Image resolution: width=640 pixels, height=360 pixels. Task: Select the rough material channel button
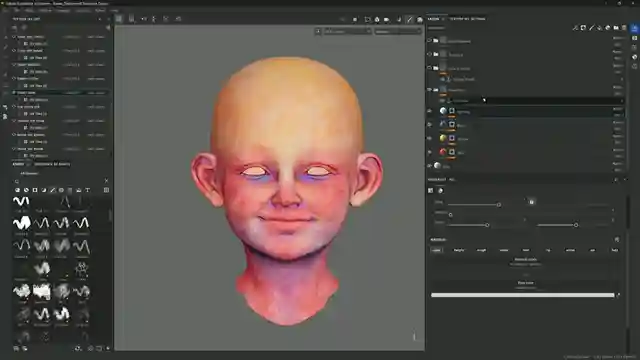(481, 250)
